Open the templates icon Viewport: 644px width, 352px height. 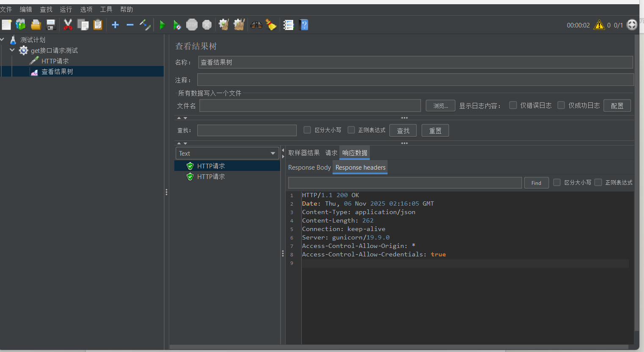21,25
